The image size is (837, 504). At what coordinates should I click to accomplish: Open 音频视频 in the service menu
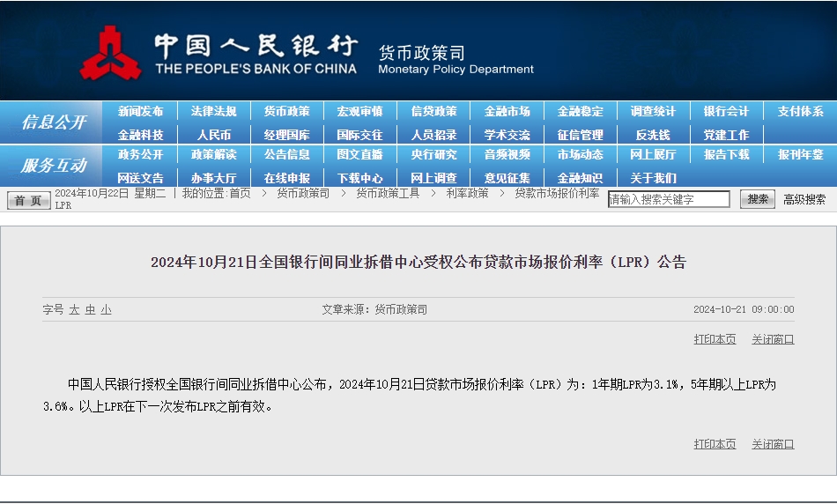click(x=507, y=154)
